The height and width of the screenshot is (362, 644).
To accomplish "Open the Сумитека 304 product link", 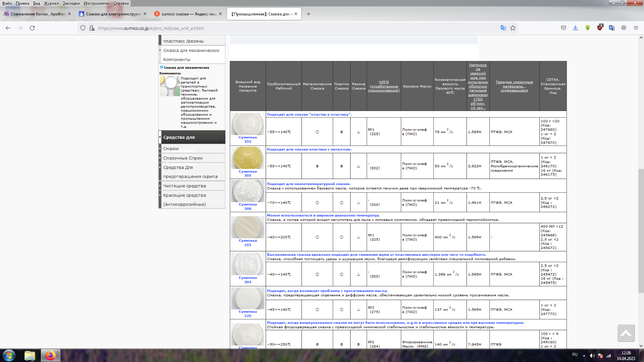I will tap(248, 280).
